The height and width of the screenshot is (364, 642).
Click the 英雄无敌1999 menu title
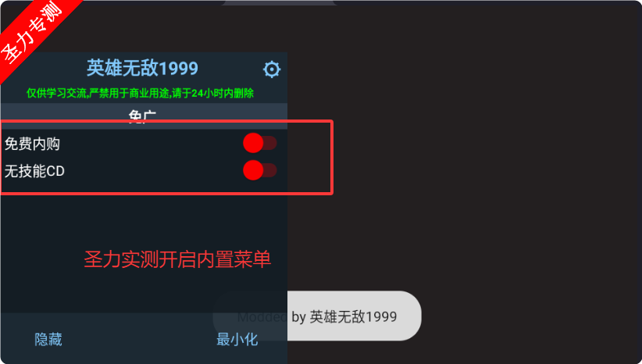(142, 68)
